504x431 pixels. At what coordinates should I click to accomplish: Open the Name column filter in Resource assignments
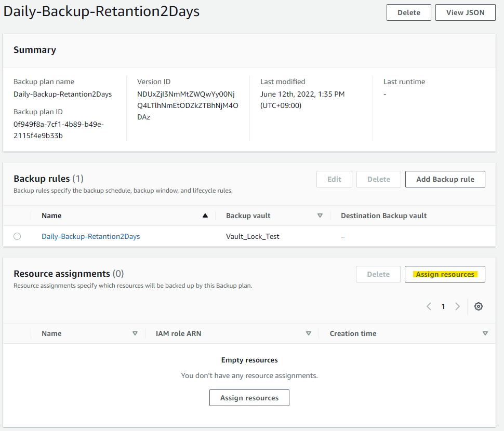pyautogui.click(x=135, y=333)
